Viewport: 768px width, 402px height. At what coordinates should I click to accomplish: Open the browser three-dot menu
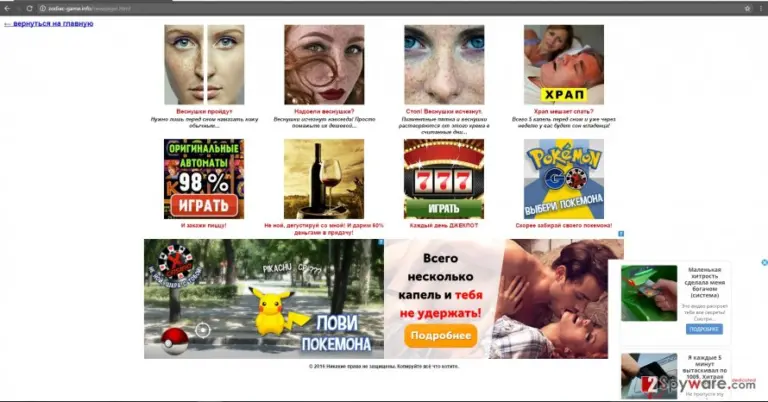point(761,8)
